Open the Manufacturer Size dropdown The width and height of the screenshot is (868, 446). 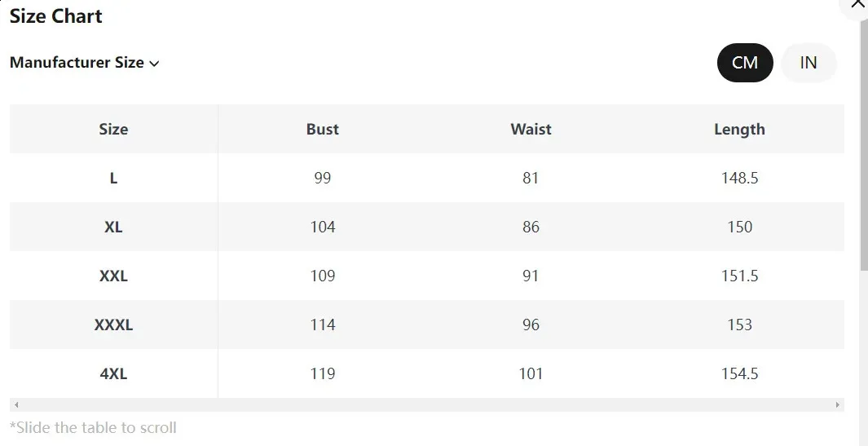coord(85,63)
